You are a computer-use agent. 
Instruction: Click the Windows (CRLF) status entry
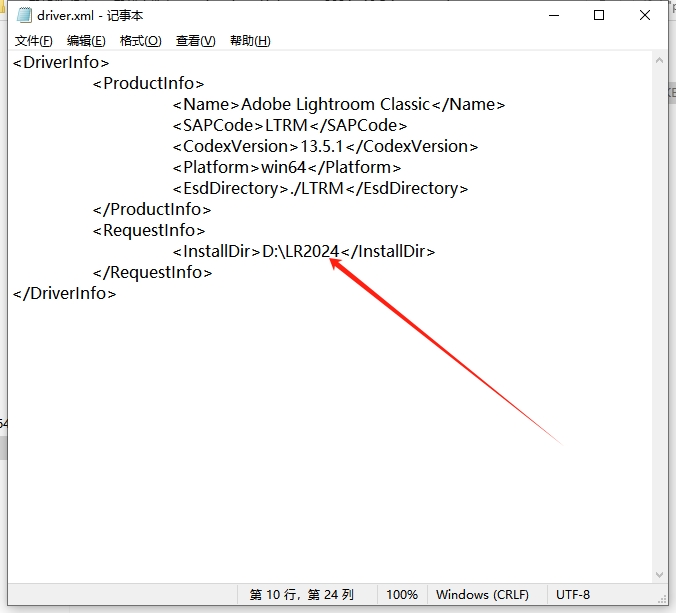[482, 595]
